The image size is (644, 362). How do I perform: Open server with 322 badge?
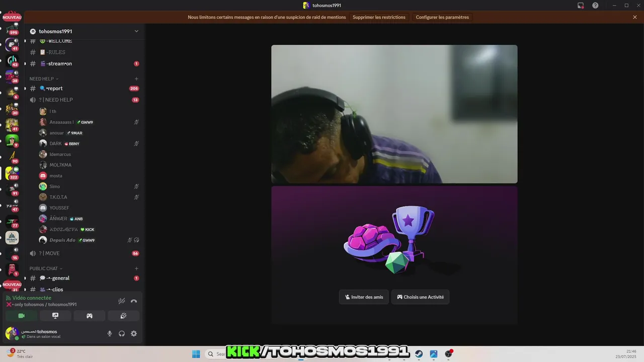pyautogui.click(x=12, y=173)
